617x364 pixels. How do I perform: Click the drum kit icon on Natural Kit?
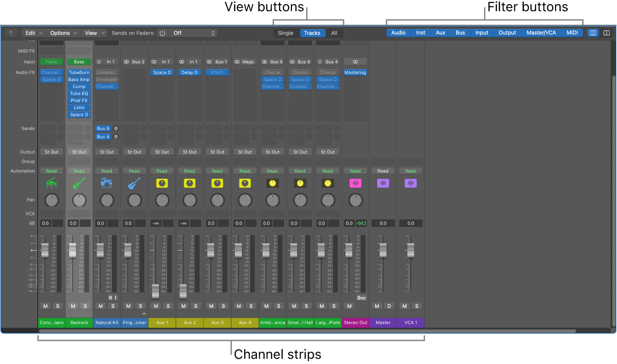pyautogui.click(x=106, y=183)
